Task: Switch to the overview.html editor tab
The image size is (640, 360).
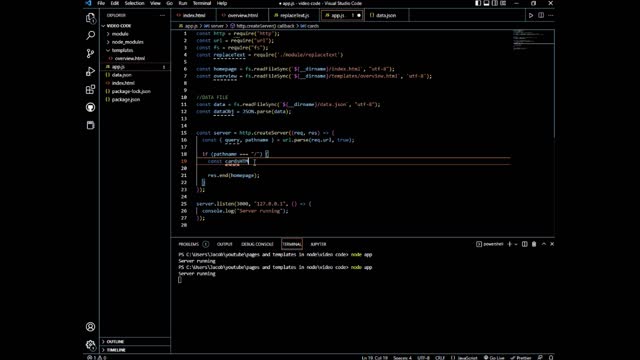Action: pos(242,16)
